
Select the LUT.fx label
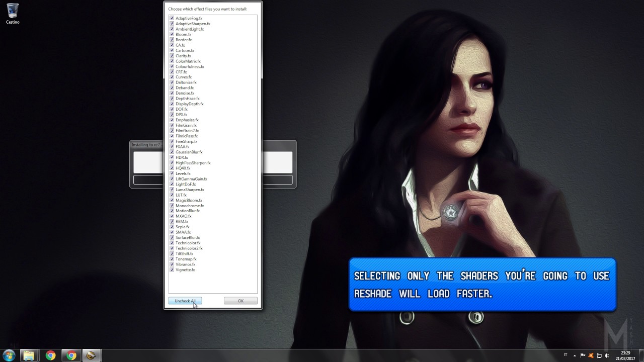181,195
